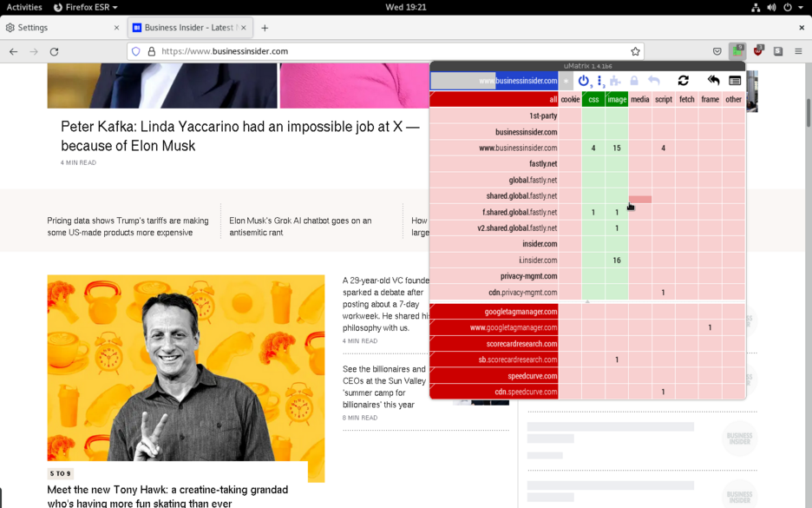Screen dimensions: 812x508
Task: Open the Sun Valley billionaires article
Action: tap(384, 386)
